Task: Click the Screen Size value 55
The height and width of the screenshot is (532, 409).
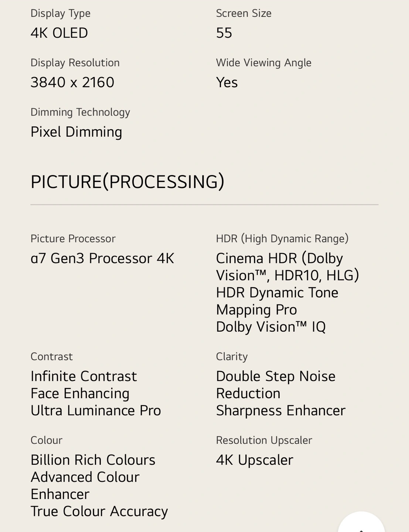Action: (x=224, y=33)
